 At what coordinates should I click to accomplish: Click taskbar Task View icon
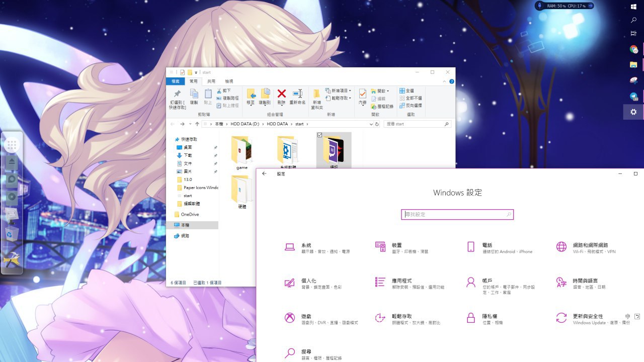point(633,34)
